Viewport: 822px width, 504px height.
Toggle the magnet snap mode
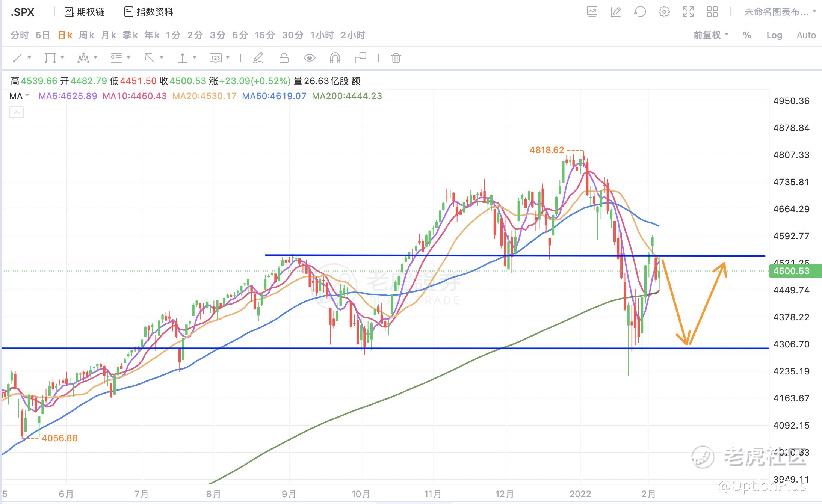point(335,58)
